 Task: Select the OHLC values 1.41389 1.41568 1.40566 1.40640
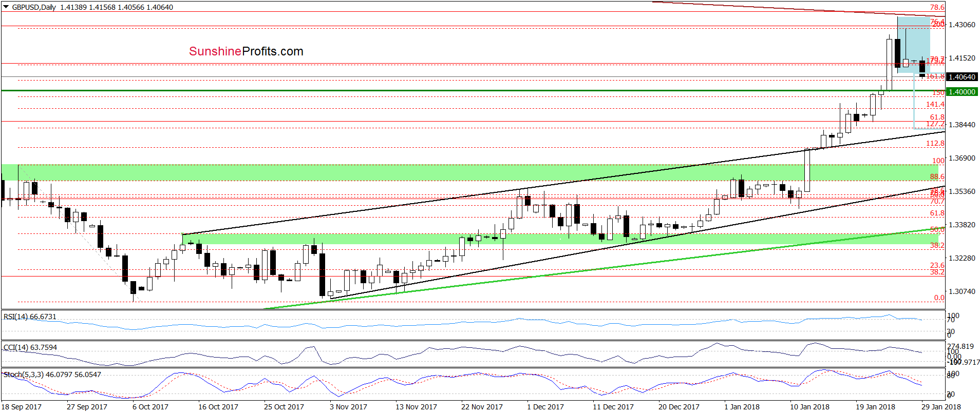tap(117, 7)
